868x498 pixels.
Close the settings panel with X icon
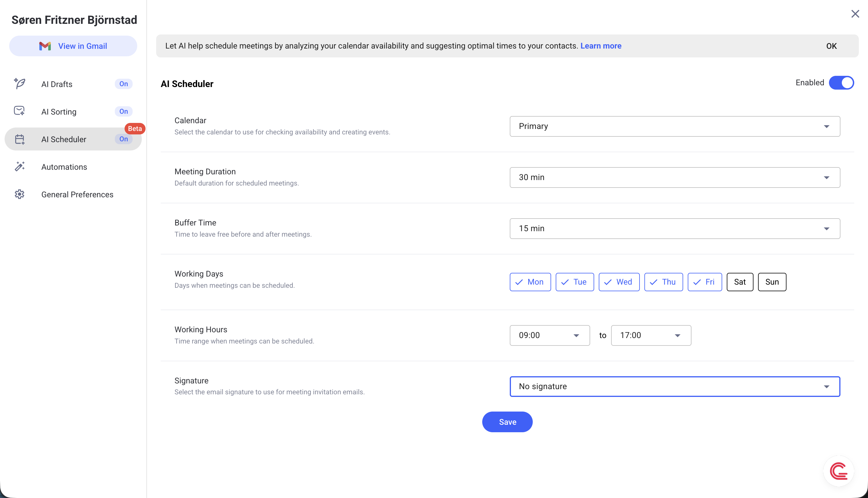tap(855, 14)
